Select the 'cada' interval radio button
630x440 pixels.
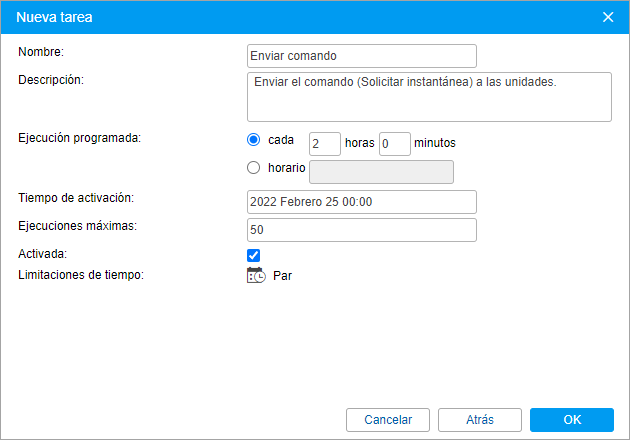tap(254, 141)
